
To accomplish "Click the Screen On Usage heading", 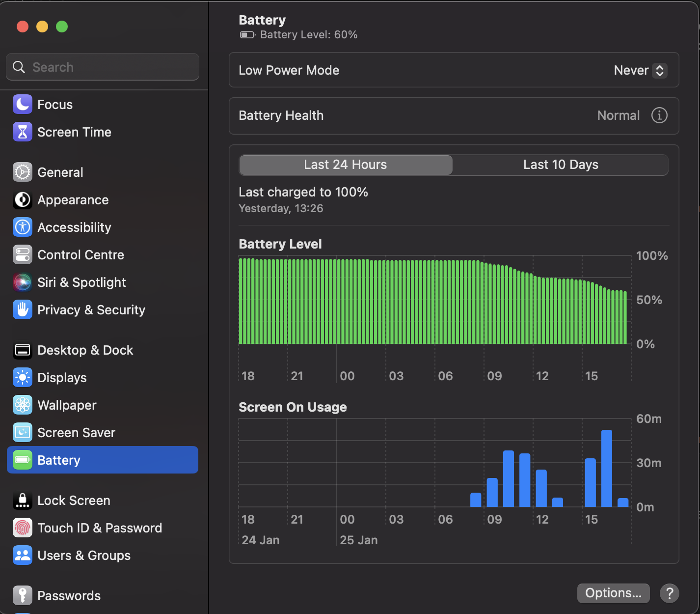I will coord(293,407).
